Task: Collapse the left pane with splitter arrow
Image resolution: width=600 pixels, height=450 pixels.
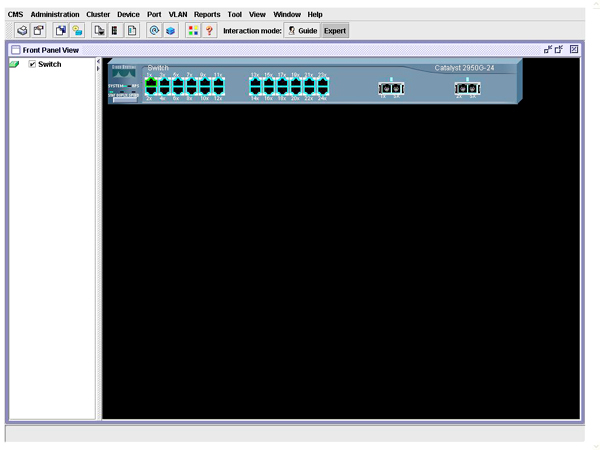Action: [98, 61]
